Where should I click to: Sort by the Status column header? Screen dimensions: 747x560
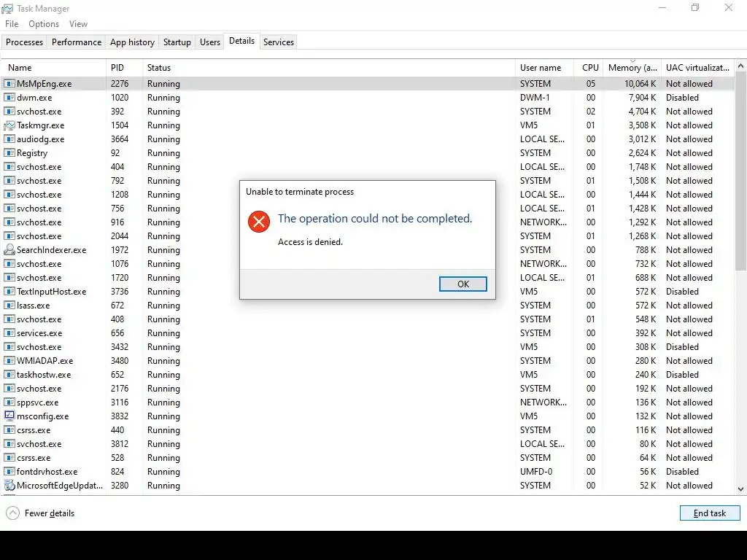click(x=329, y=68)
